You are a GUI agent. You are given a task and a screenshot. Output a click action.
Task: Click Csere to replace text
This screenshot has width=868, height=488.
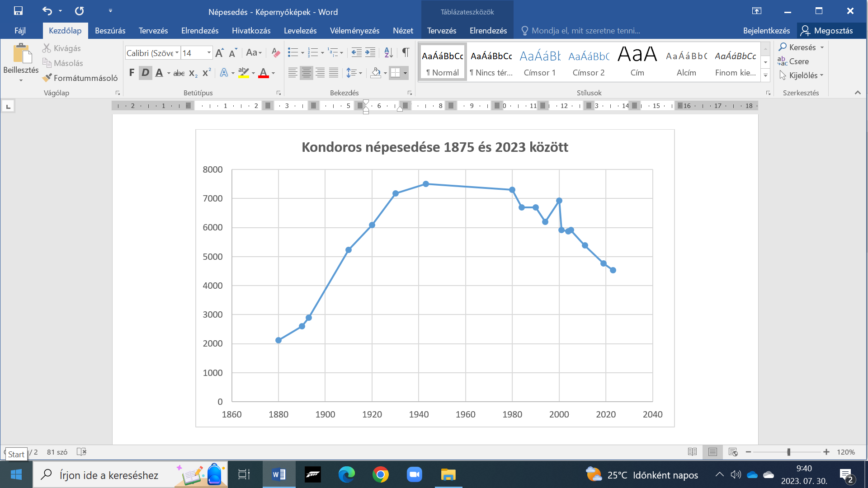793,61
